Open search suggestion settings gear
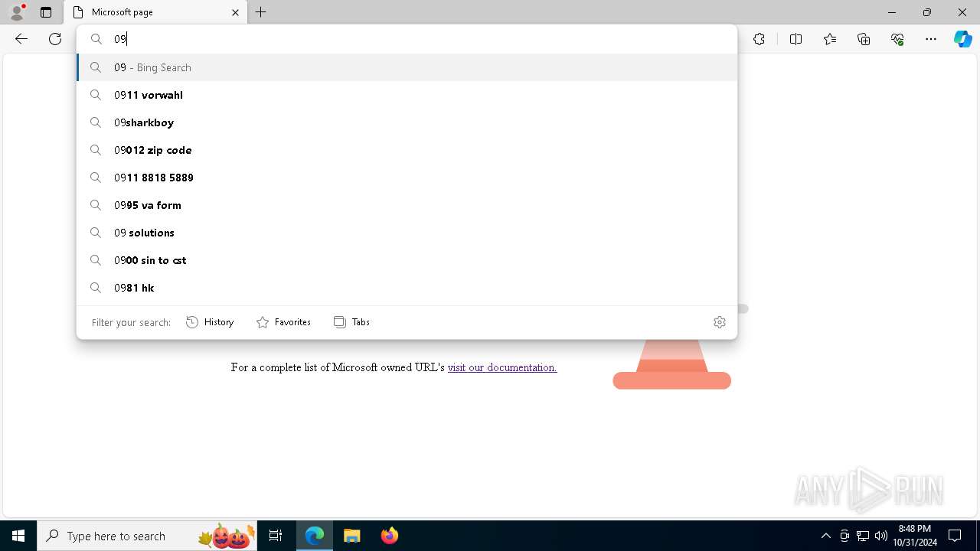 click(719, 322)
